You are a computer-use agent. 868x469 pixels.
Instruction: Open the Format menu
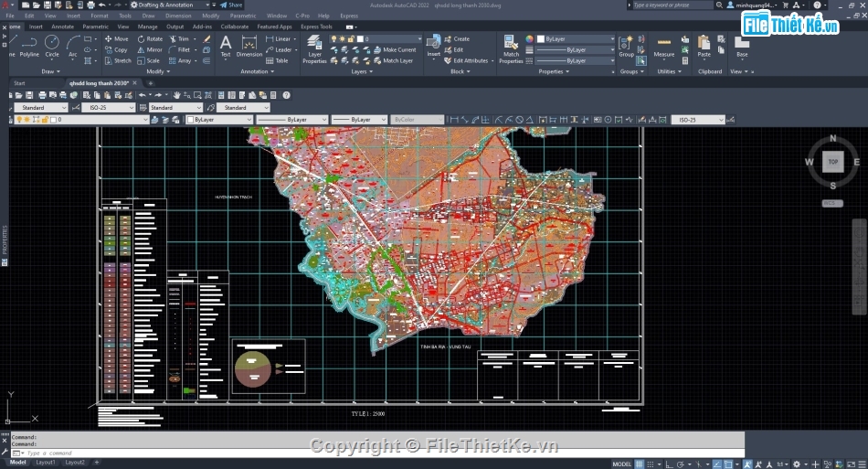[x=99, y=16]
